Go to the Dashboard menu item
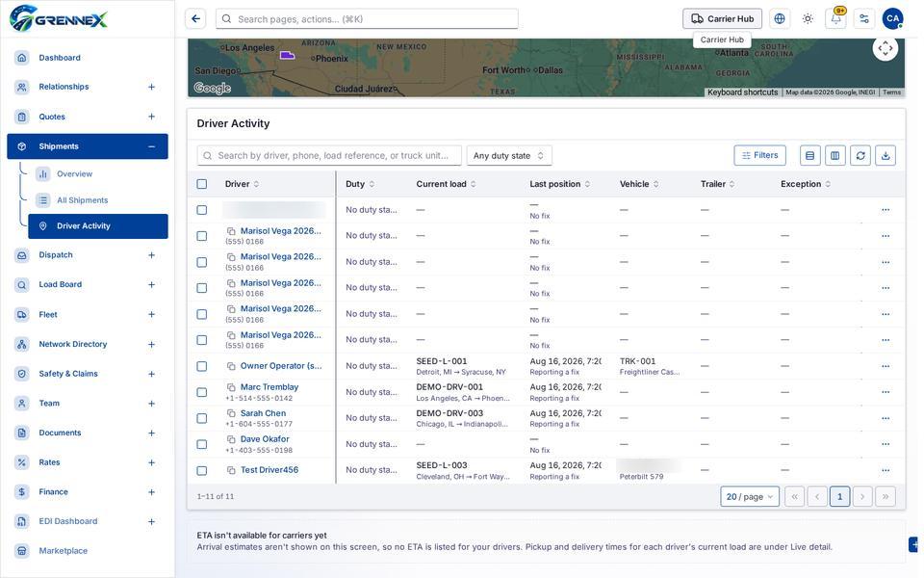The height and width of the screenshot is (578, 924). click(60, 57)
